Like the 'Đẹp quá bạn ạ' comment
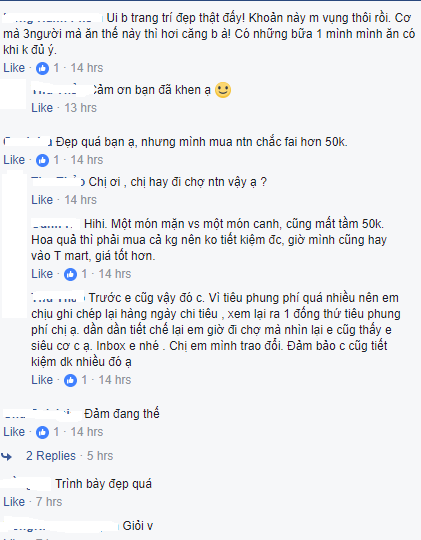Image resolution: width=421 pixels, height=540 pixels. tap(14, 160)
